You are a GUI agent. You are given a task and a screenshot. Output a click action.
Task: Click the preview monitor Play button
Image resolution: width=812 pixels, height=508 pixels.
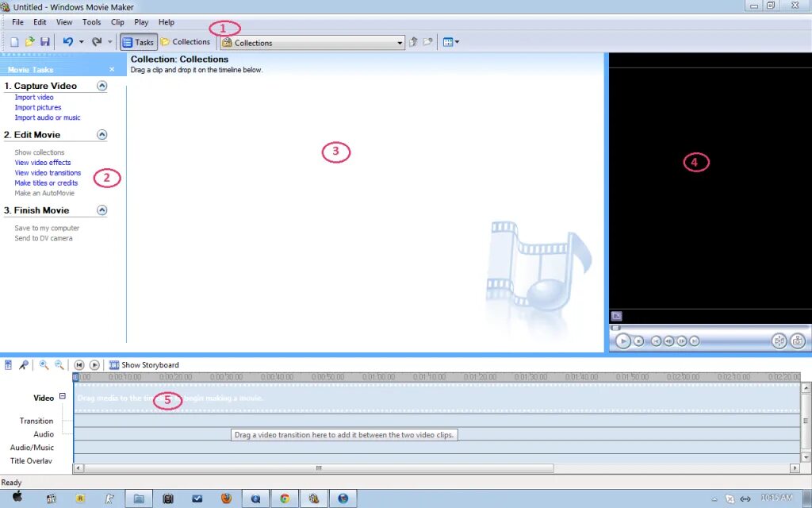tap(623, 341)
